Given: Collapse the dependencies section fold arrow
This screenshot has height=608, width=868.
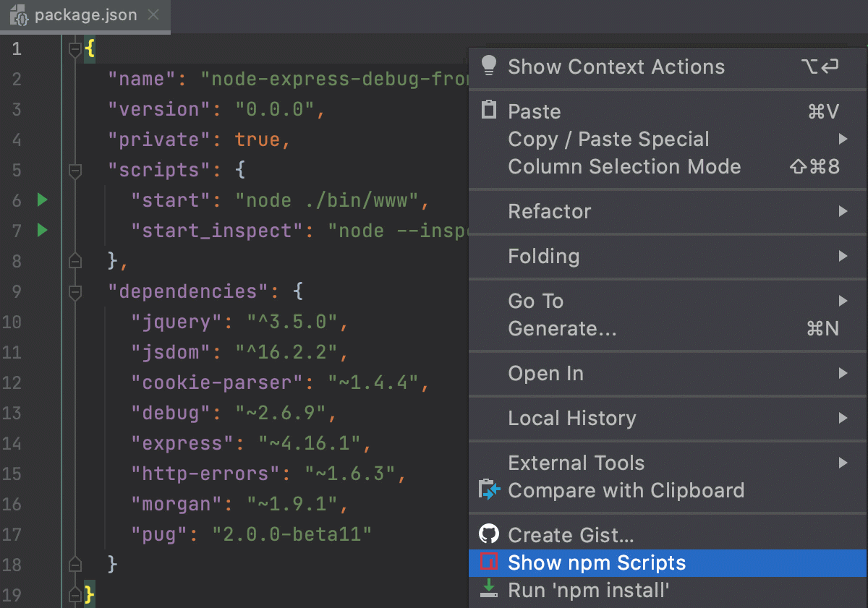Looking at the screenshot, I should (x=75, y=291).
